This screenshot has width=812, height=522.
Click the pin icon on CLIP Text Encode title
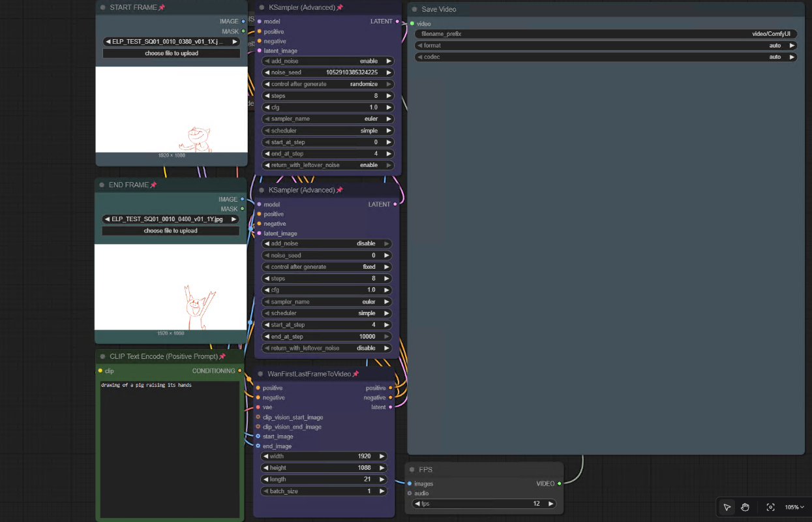click(222, 356)
